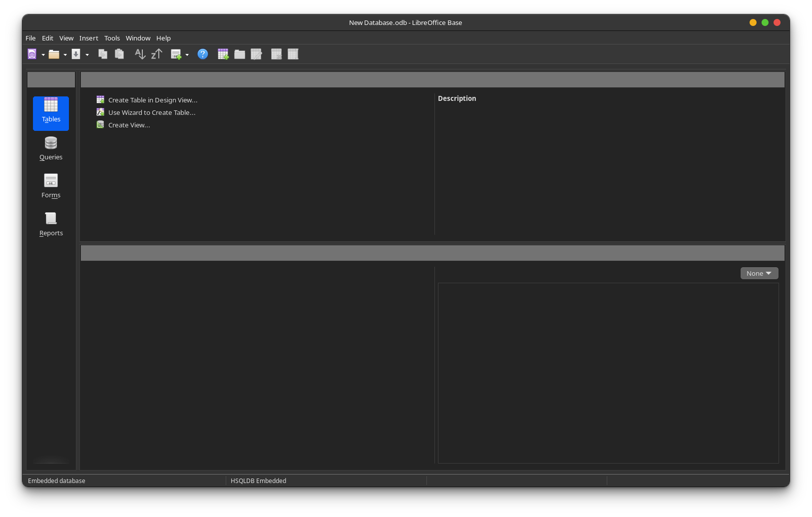Click the New Database toolbar icon
Viewport: 812px width, 517px height.
(32, 54)
